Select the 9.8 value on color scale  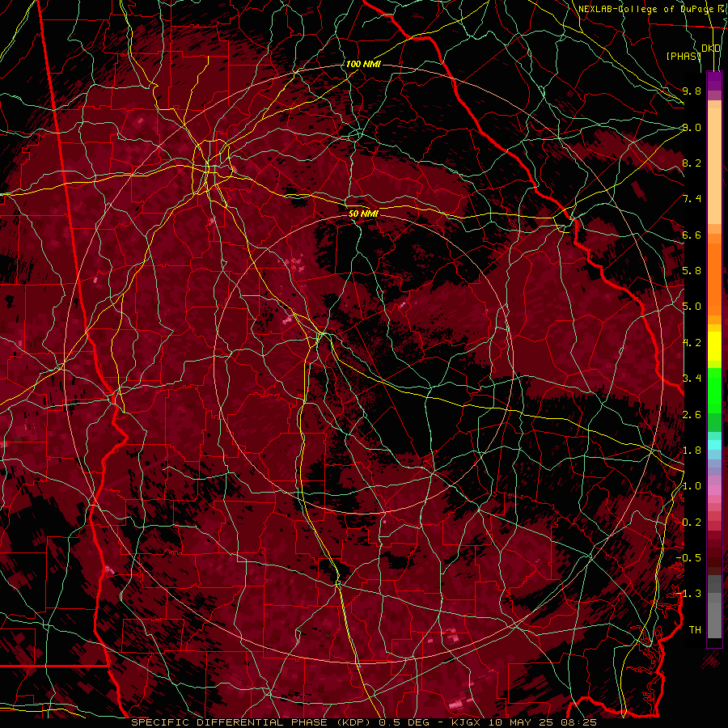coord(692,91)
